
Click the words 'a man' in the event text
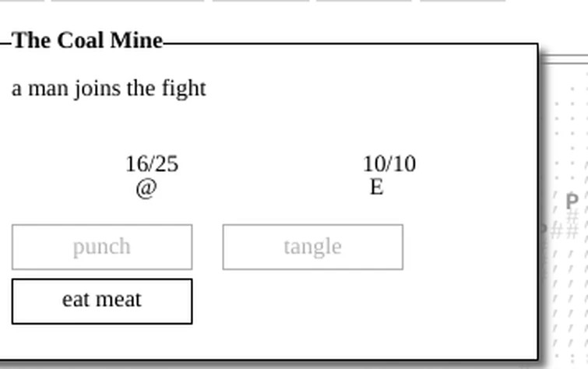pos(40,88)
